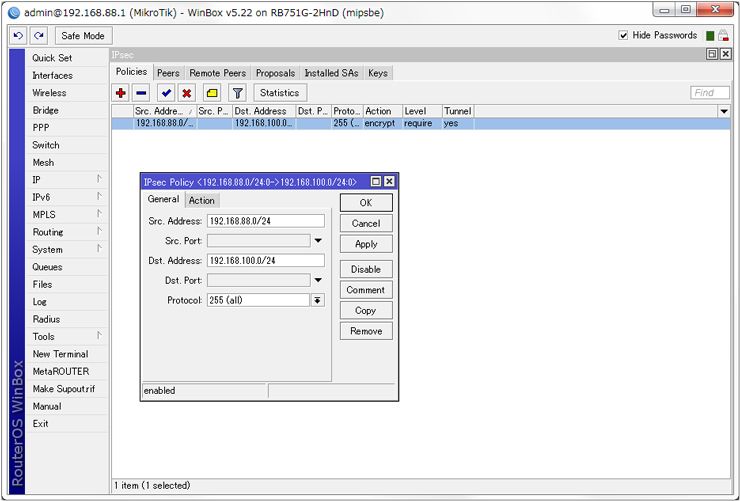Open the Protocol dropdown arrow

pyautogui.click(x=318, y=300)
